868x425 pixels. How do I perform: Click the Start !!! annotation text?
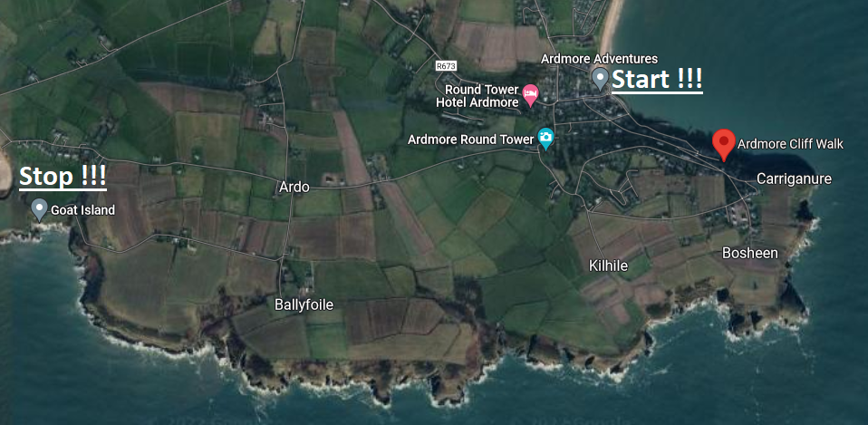click(657, 80)
